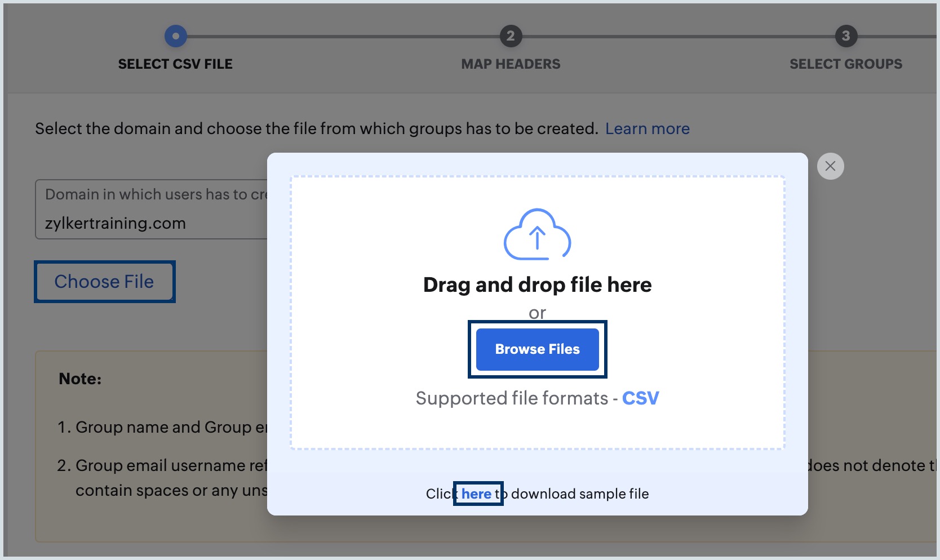
Task: Click the step 3 circle icon
Action: [846, 36]
